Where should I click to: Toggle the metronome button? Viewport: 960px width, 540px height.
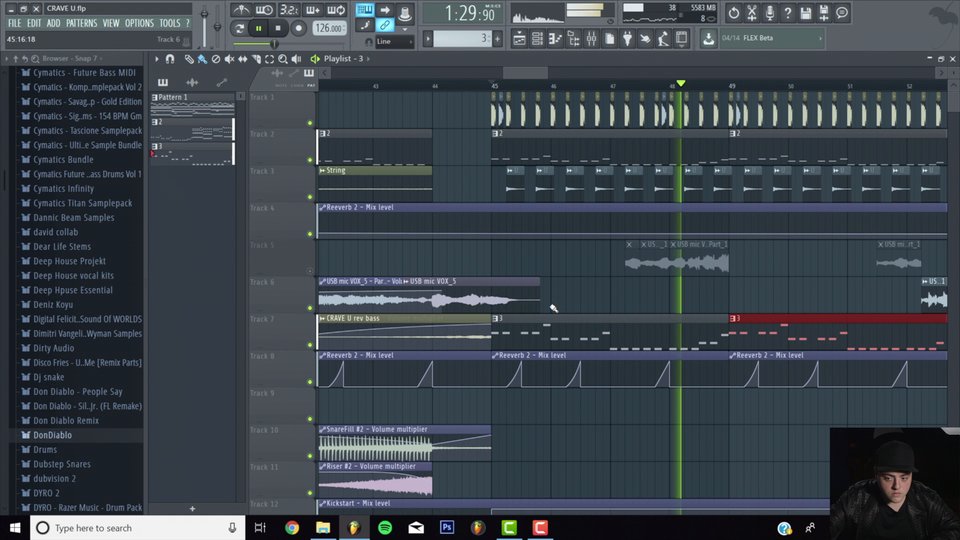coord(241,10)
